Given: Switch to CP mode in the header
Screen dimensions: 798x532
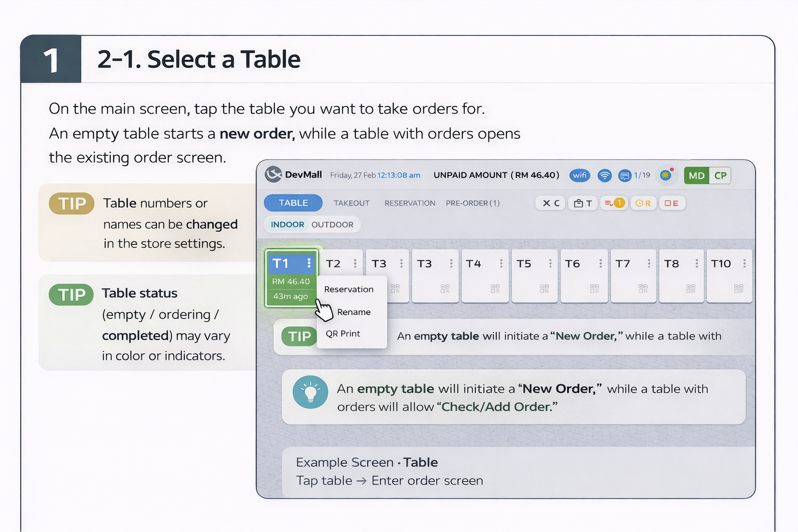Looking at the screenshot, I should [x=720, y=176].
